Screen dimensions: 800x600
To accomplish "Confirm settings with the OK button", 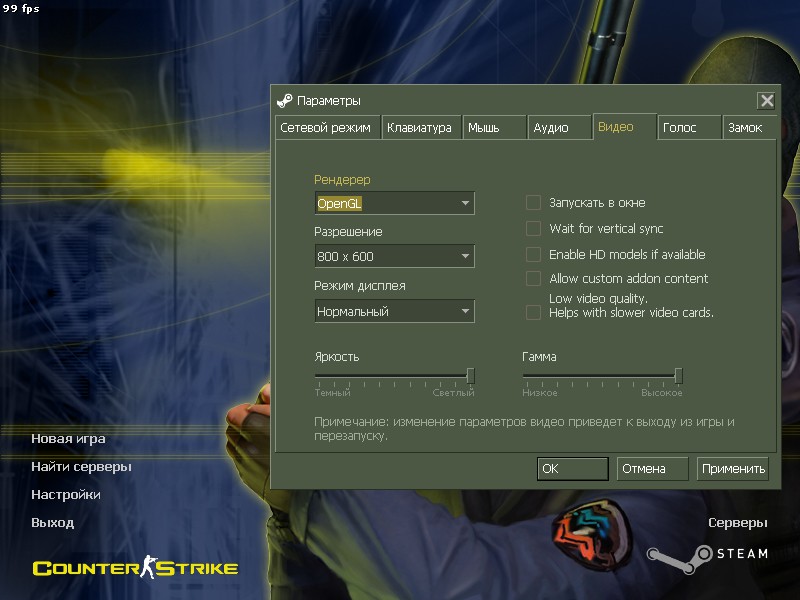I will tap(572, 468).
